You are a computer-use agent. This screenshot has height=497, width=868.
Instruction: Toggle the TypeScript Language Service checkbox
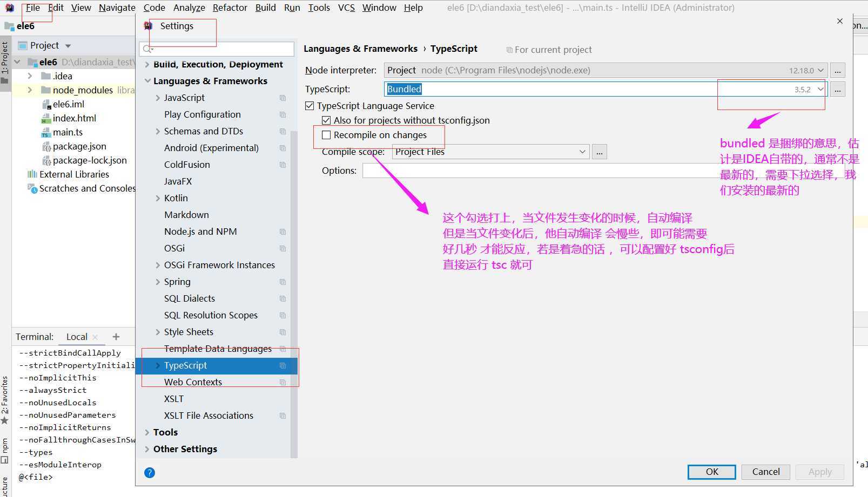coord(309,106)
